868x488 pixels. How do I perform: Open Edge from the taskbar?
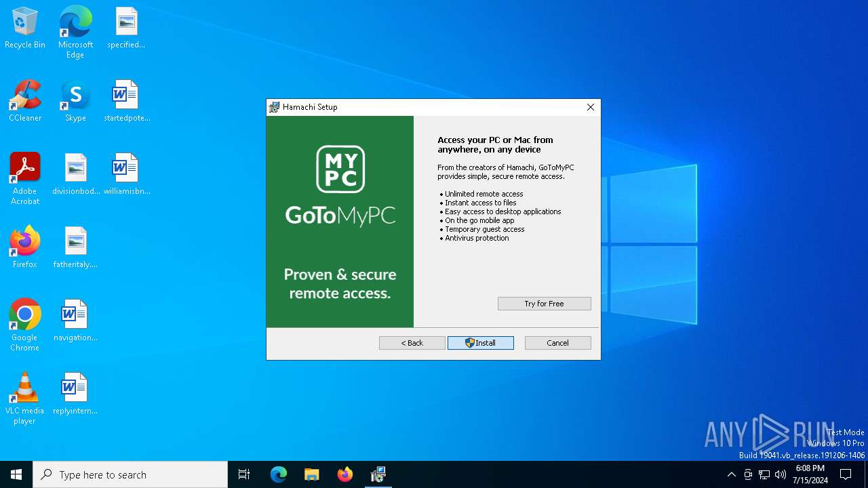(x=279, y=474)
